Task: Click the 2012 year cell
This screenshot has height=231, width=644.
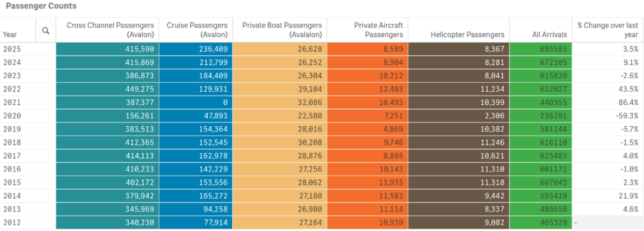Action: pos(11,222)
